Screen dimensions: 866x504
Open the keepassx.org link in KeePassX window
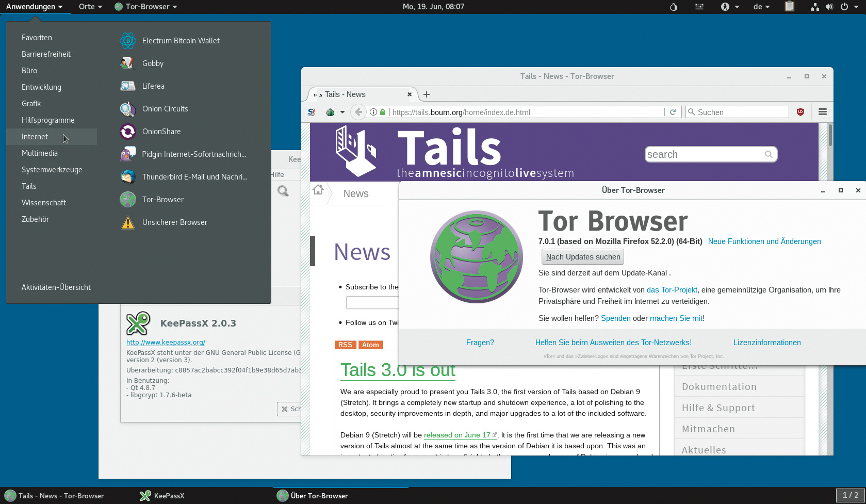pyautogui.click(x=166, y=342)
